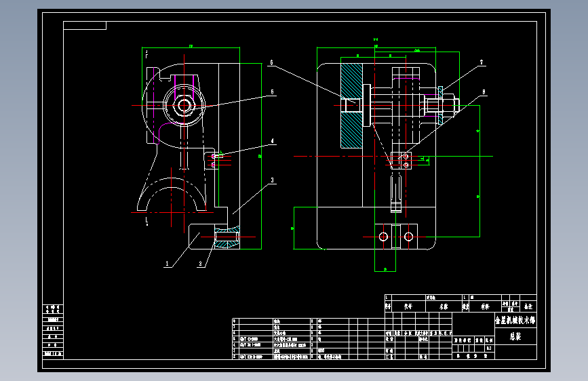Click the balloon label whose leader ends at the hex nut
The height and width of the screenshot is (381, 588).
coord(272,92)
